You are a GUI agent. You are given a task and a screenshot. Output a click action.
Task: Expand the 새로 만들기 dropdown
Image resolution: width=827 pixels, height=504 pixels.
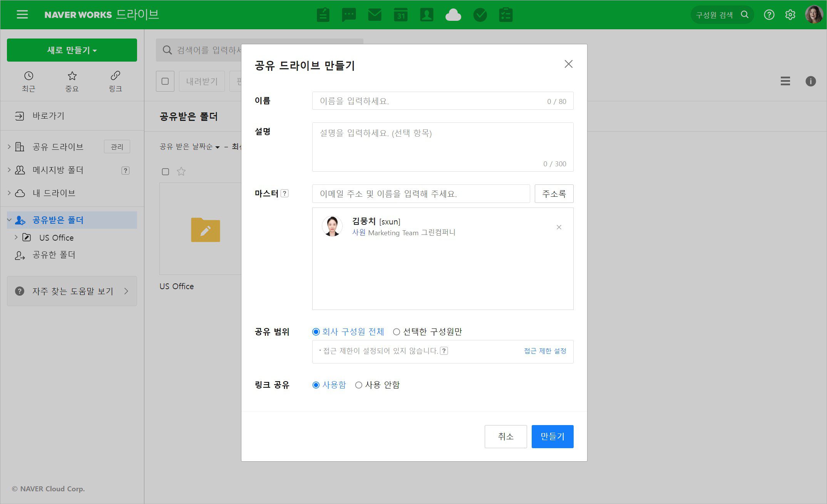click(72, 50)
